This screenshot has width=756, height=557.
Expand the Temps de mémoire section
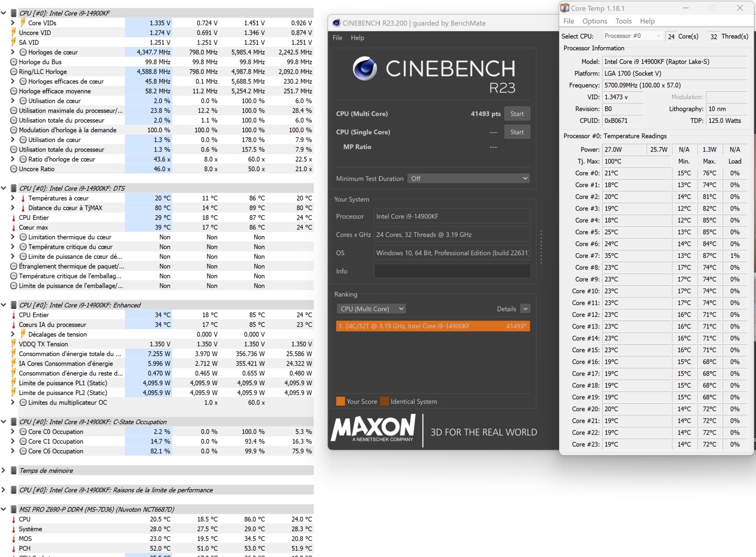(x=4, y=470)
